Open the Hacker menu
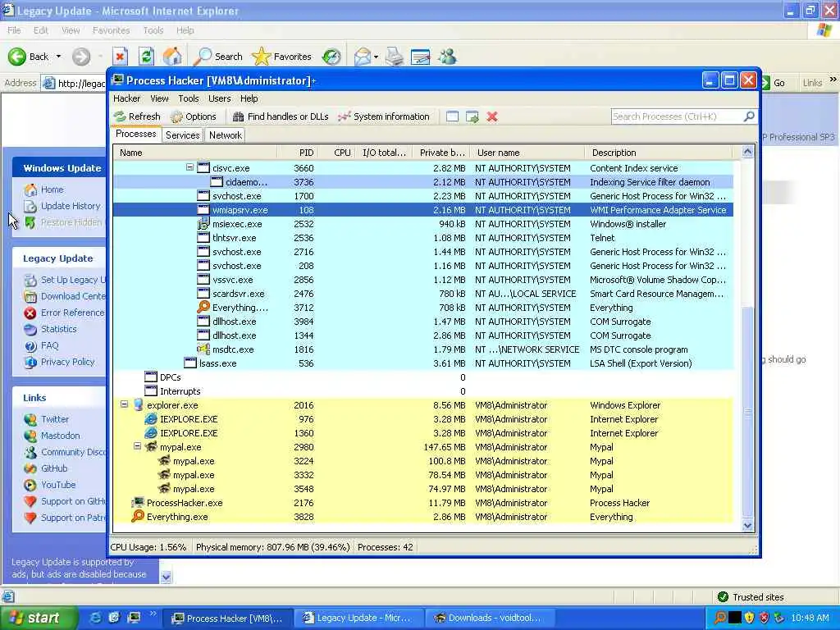 click(126, 98)
